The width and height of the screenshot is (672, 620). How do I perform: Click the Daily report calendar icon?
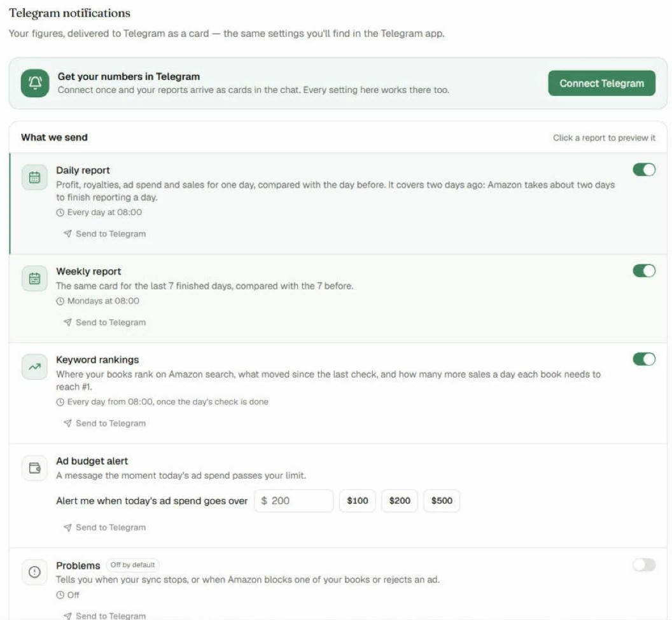[x=35, y=177]
